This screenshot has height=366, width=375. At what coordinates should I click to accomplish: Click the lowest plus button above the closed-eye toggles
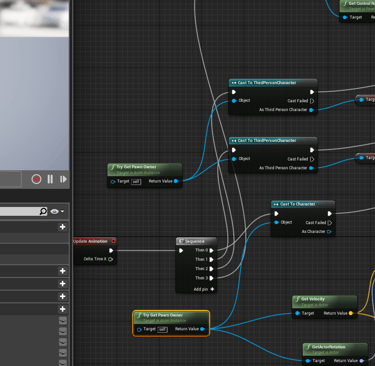[x=62, y=309]
